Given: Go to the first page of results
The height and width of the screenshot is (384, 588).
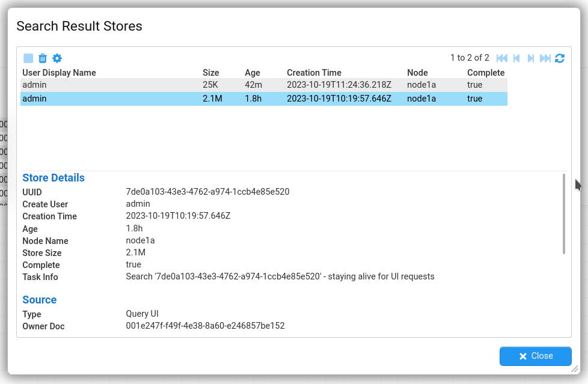Looking at the screenshot, I should 502,58.
